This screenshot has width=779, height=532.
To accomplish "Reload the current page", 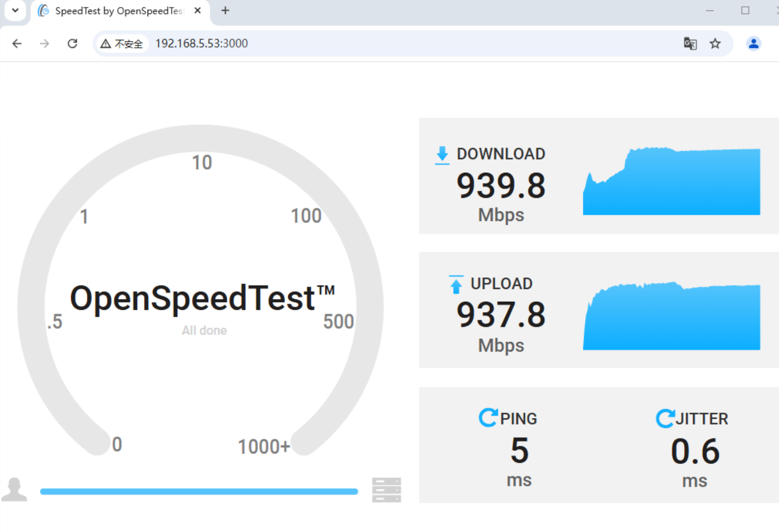I will coord(72,43).
